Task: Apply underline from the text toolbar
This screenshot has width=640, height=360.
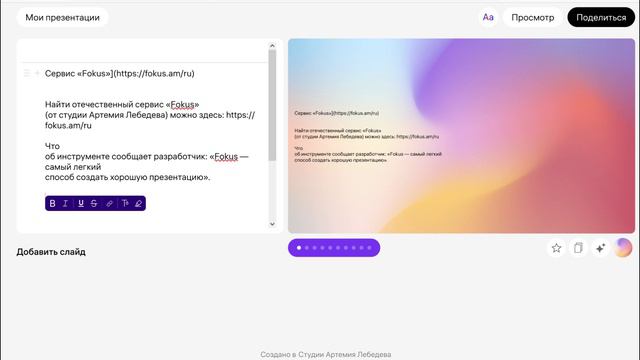Action: click(81, 203)
